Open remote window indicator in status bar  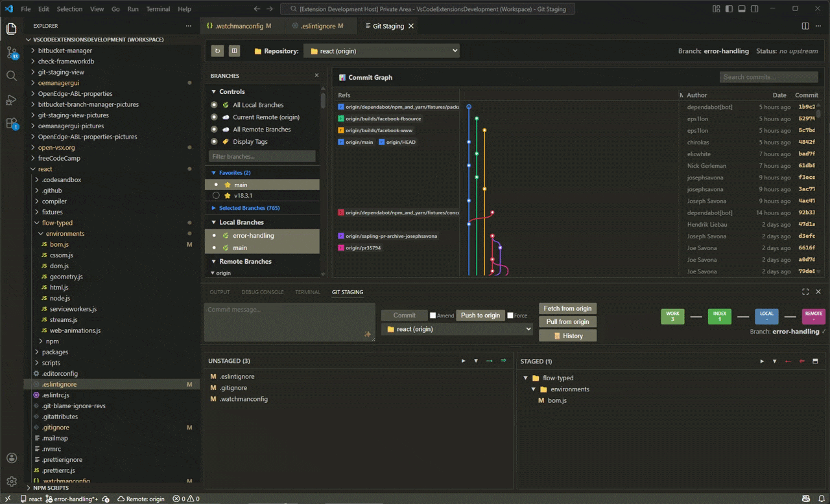(8, 499)
